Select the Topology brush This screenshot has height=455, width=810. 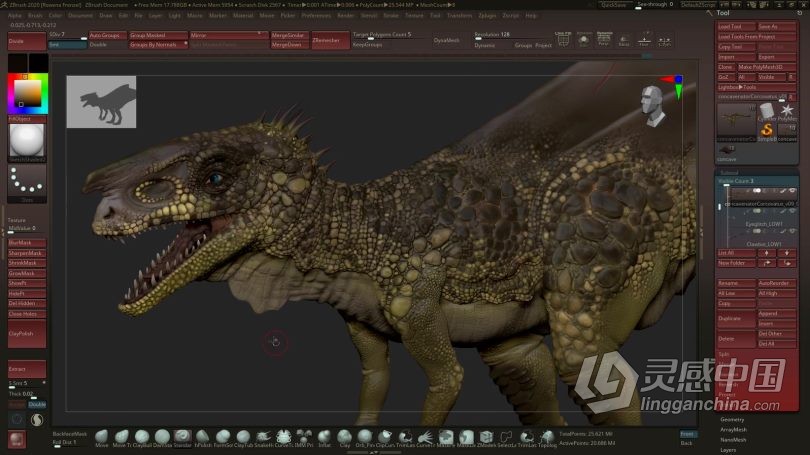[548, 438]
